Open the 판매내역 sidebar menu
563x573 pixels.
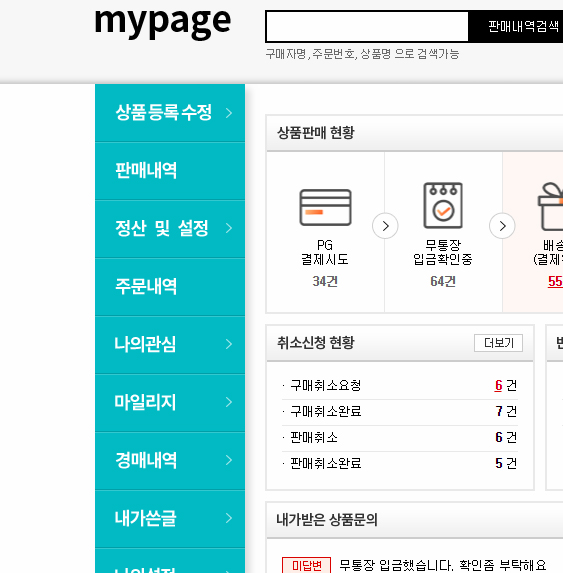point(170,171)
